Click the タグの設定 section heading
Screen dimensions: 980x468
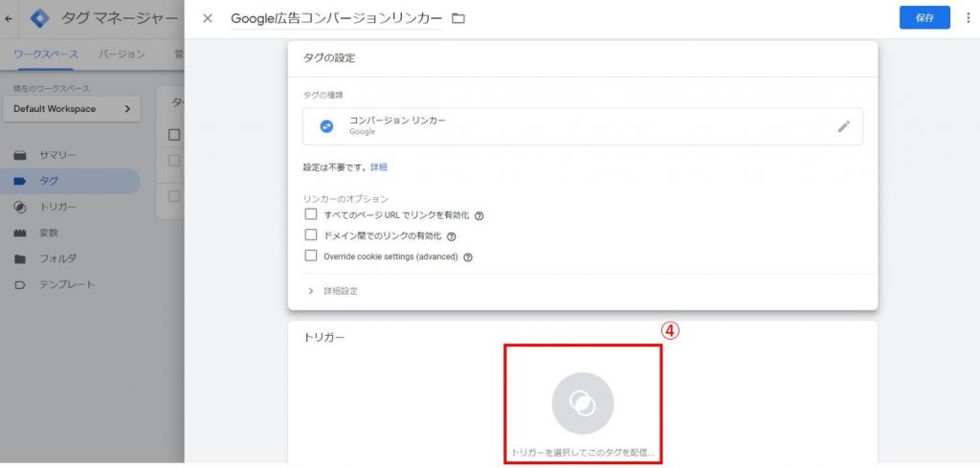[329, 58]
